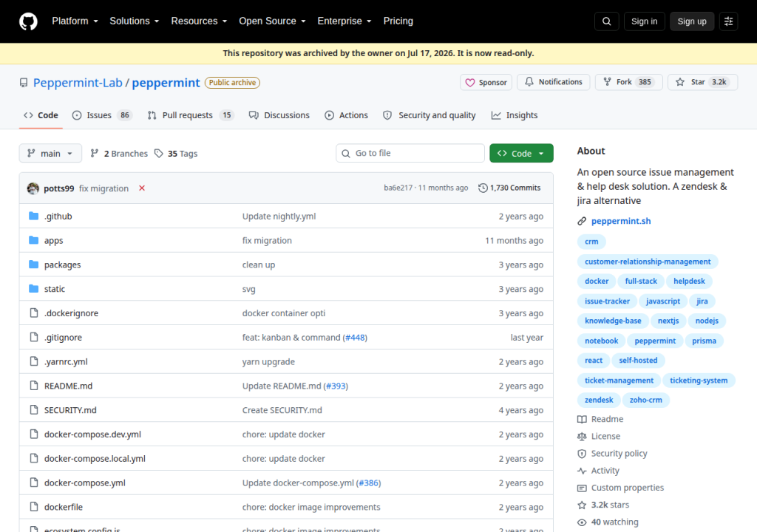
Task: Click the Notifications button
Action: (554, 82)
